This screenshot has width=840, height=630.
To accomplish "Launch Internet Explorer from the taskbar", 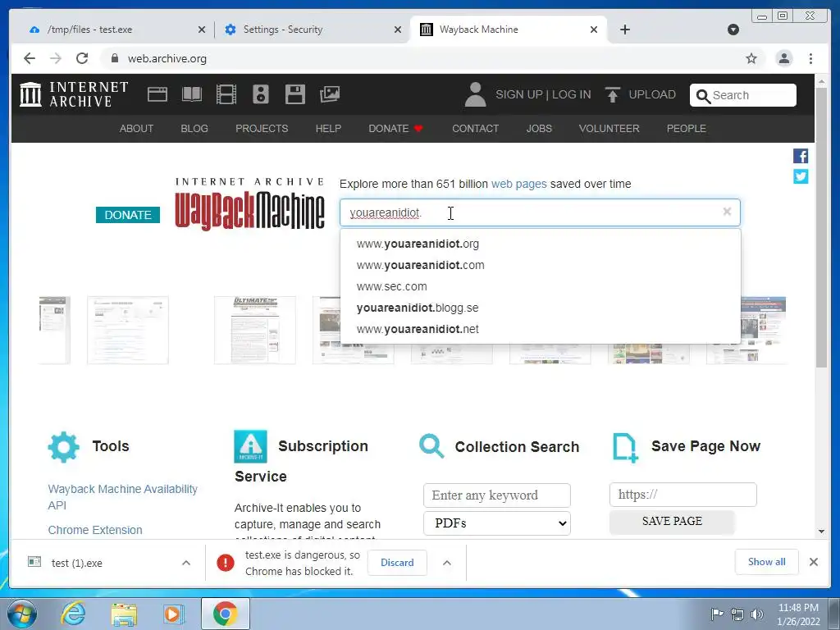I will (x=73, y=614).
